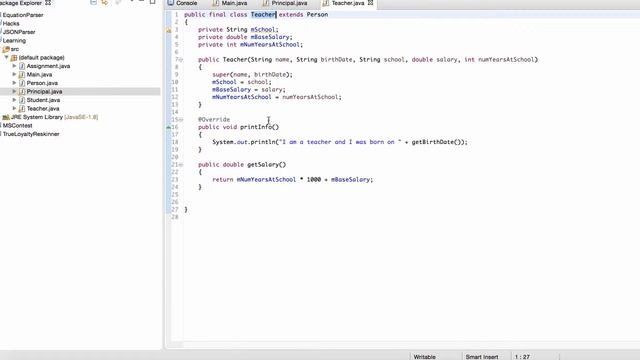Image resolution: width=640 pixels, height=360 pixels.
Task: Click 'getSalary()' method name
Action: pos(267,164)
